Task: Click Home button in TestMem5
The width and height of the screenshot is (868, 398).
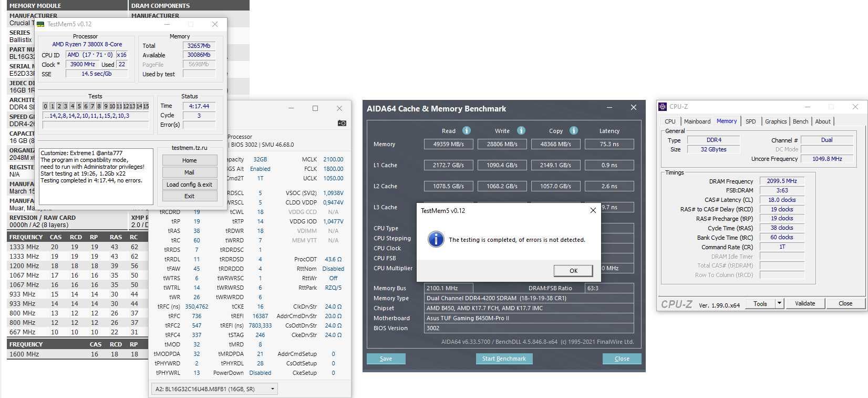Action: click(x=189, y=160)
